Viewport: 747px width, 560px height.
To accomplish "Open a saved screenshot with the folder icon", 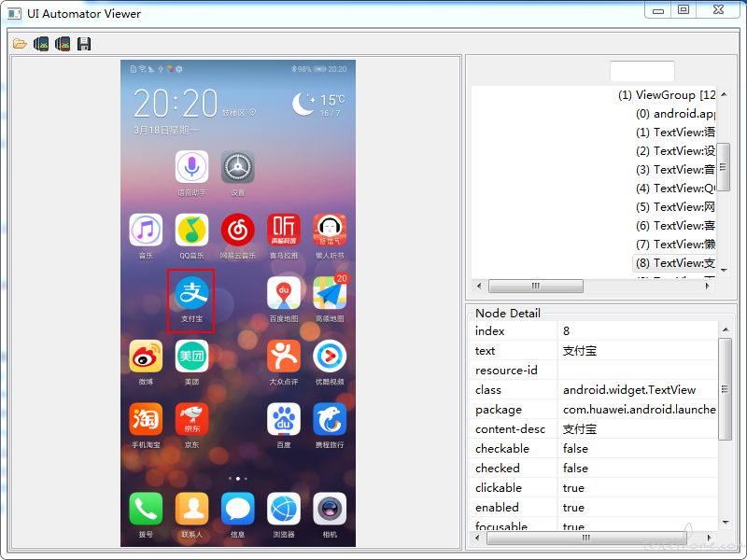I will click(x=20, y=44).
